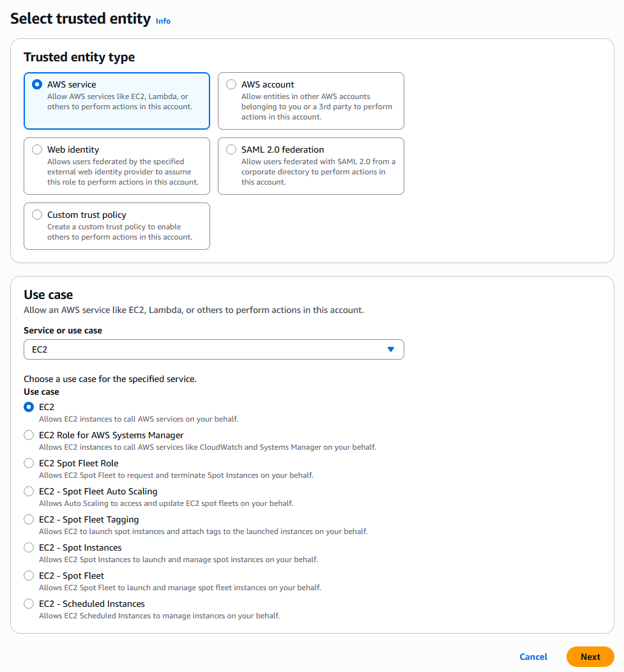The image size is (624, 672).
Task: Click the Web identity card description text
Action: coord(122,172)
